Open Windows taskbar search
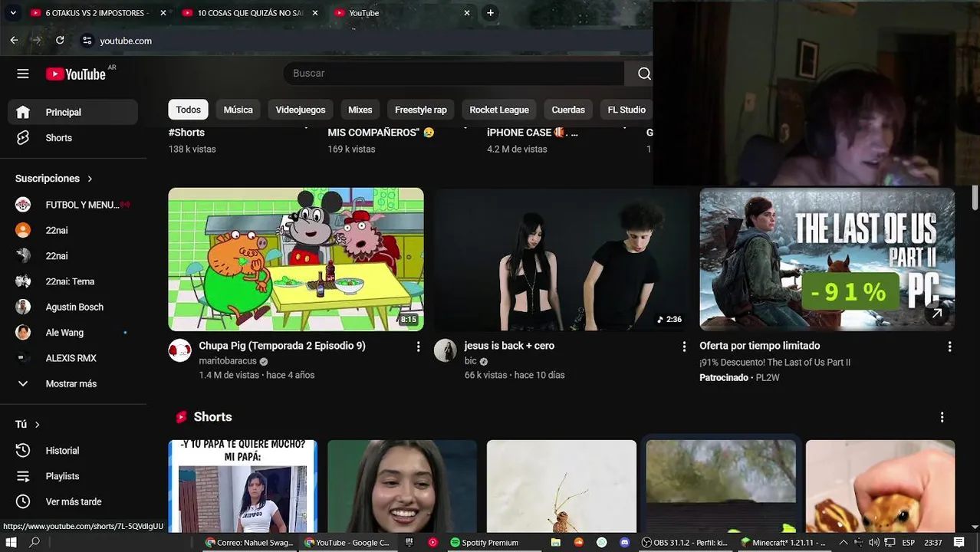Screen dimensions: 980x552 click(35, 542)
